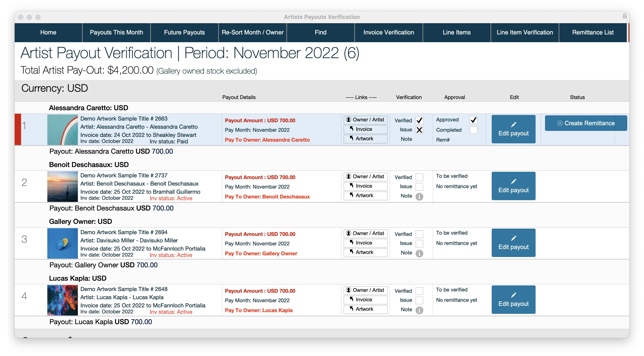Viewport: 644px width, 356px height.
Task: Check Completed box in first payout row
Action: [x=473, y=130]
